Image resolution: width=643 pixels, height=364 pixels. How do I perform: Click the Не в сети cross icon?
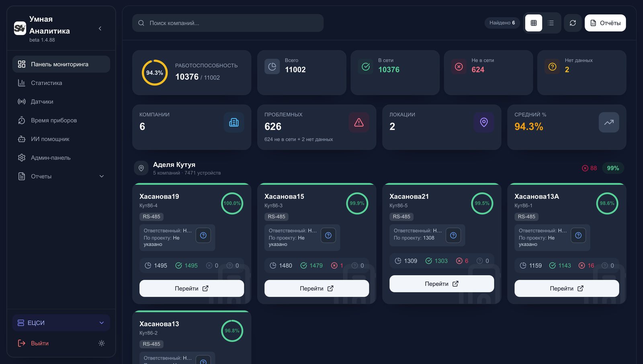coord(459,67)
